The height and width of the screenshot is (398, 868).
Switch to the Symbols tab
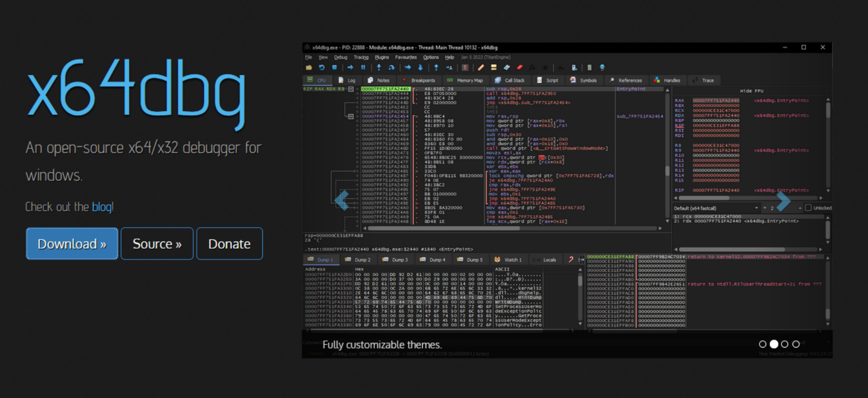584,81
